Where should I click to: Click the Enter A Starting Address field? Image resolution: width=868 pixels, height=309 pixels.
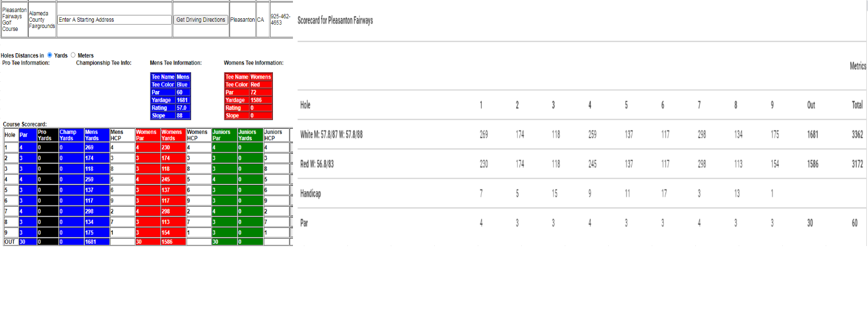tap(114, 19)
